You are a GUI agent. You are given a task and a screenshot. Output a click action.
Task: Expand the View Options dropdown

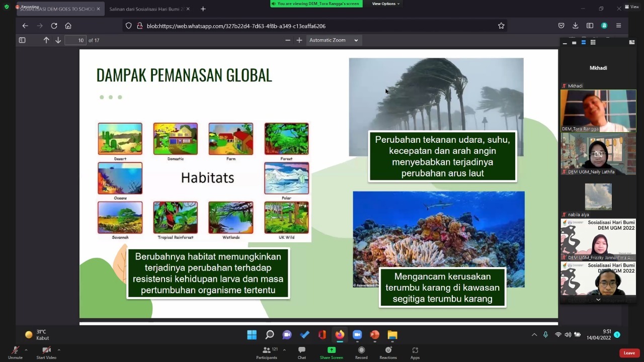coord(386,4)
